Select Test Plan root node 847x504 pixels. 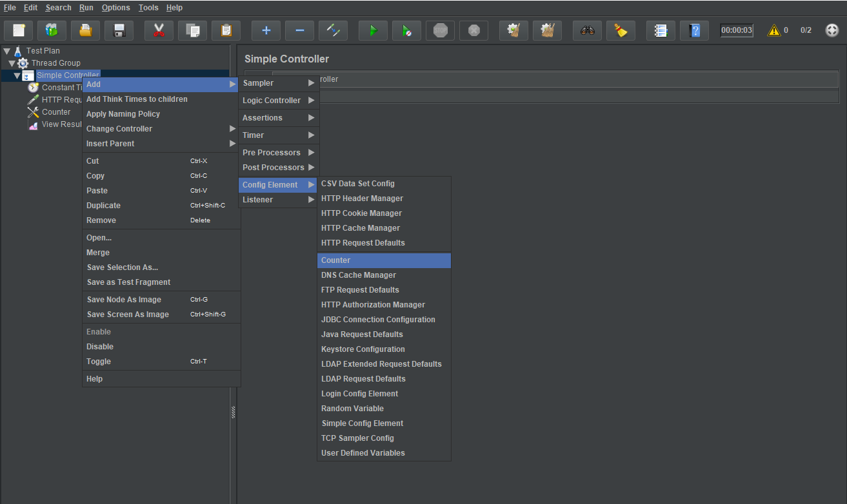43,51
